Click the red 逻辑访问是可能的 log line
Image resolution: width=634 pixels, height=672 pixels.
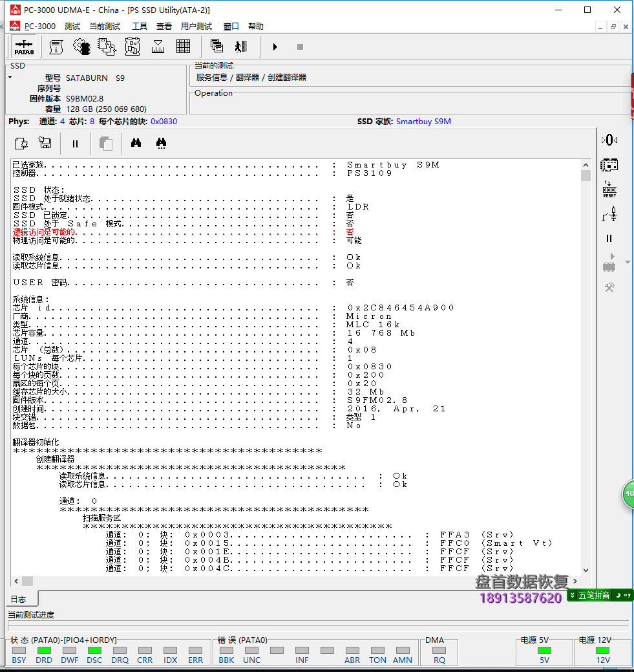(184, 232)
